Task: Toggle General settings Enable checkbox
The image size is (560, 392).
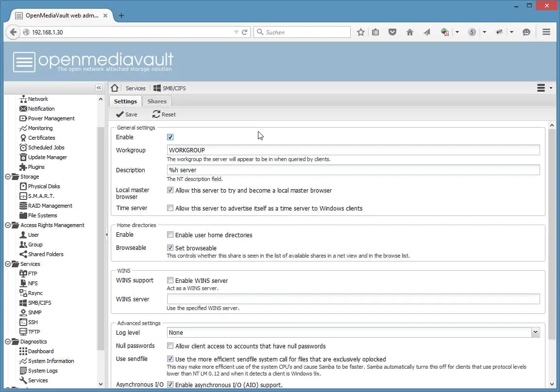Action: point(170,137)
